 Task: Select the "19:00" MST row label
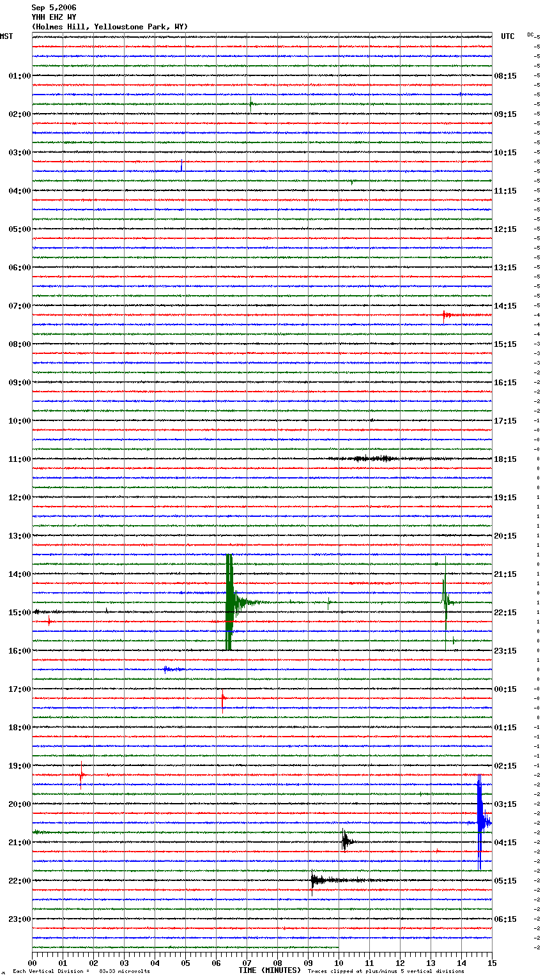click(x=20, y=766)
